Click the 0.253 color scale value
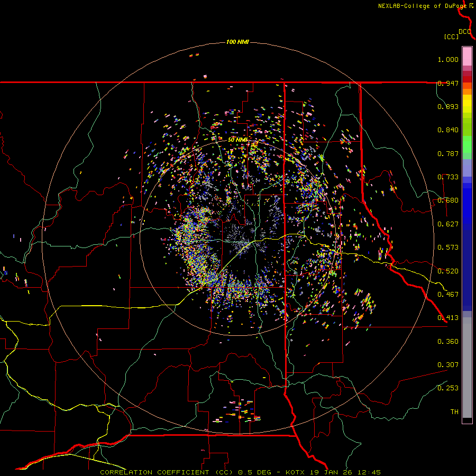The image size is (476, 476). [x=448, y=388]
